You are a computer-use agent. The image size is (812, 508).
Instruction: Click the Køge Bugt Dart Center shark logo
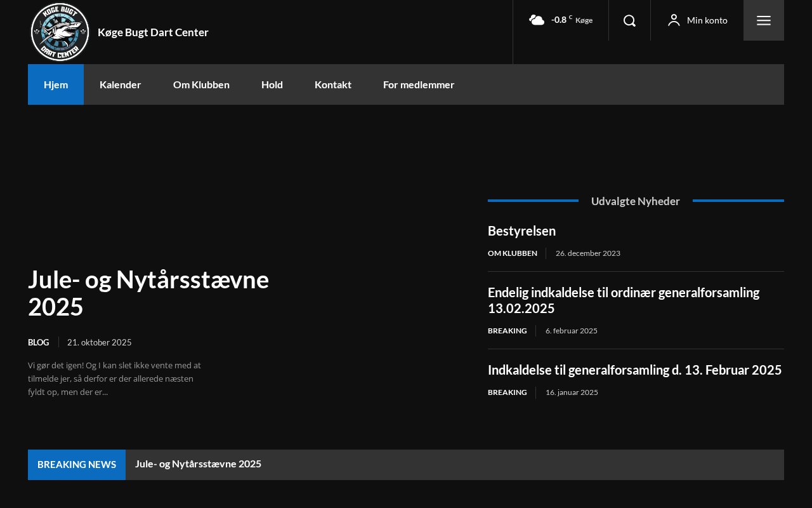click(60, 32)
